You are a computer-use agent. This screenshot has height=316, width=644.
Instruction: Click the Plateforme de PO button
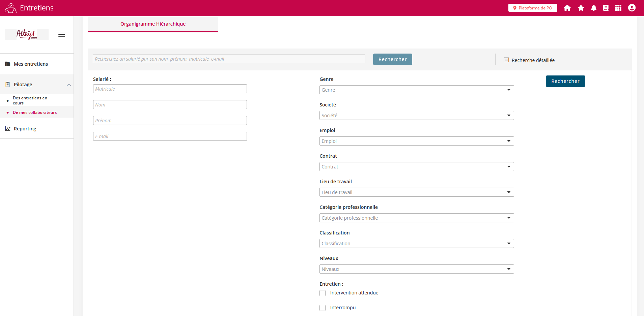532,8
